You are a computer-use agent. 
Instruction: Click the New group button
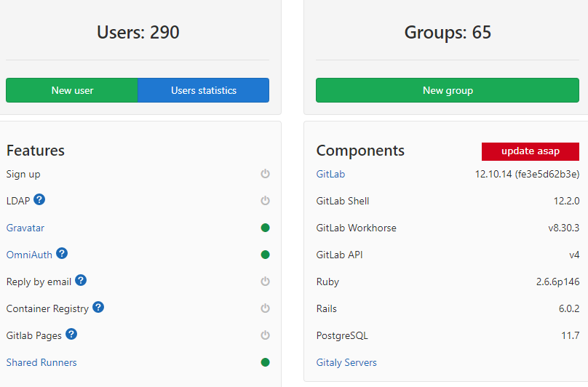point(448,90)
